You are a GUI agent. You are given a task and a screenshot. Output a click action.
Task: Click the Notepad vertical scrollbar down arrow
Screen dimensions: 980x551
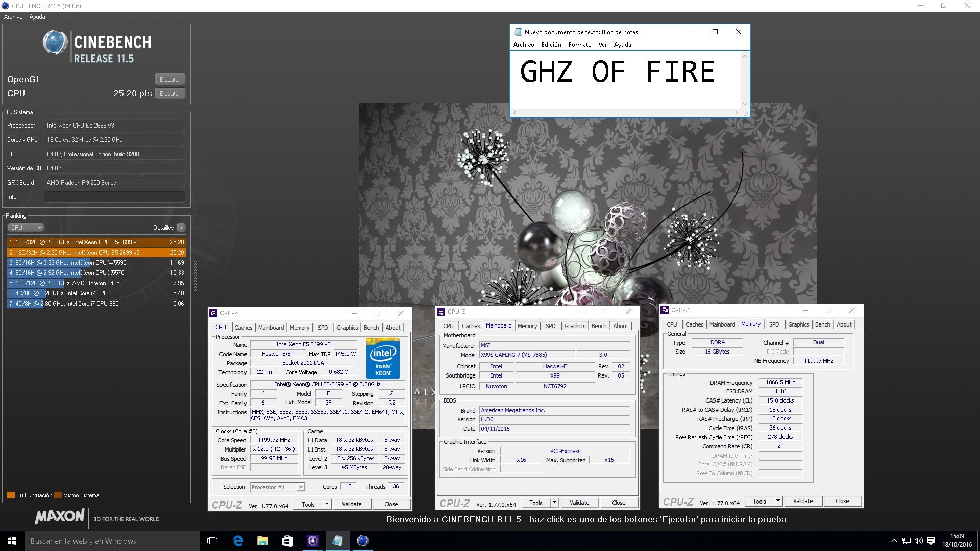pos(745,104)
